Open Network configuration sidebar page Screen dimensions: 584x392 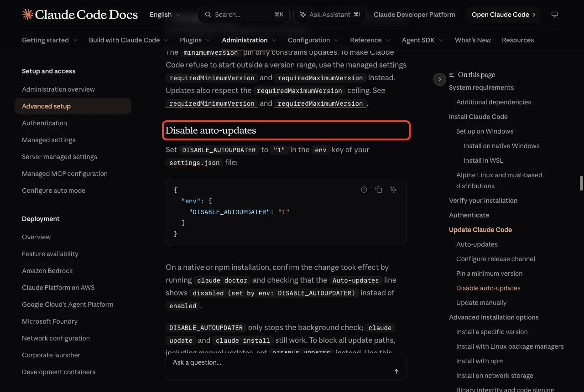click(56, 338)
